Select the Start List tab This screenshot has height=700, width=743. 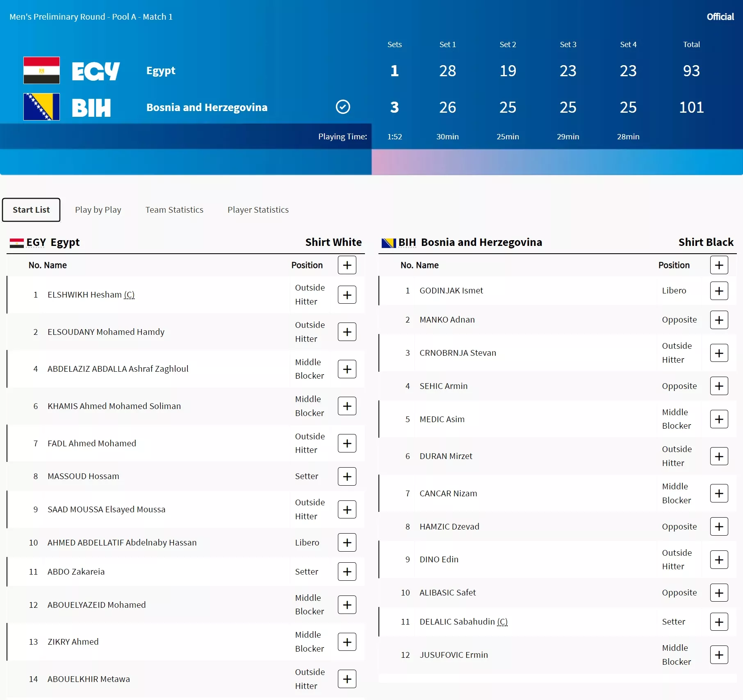[x=31, y=210]
